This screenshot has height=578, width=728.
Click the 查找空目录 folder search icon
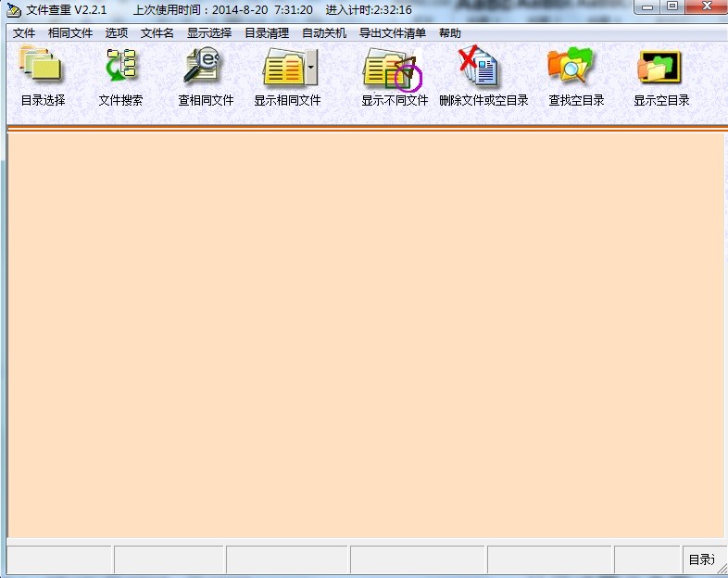coord(571,65)
